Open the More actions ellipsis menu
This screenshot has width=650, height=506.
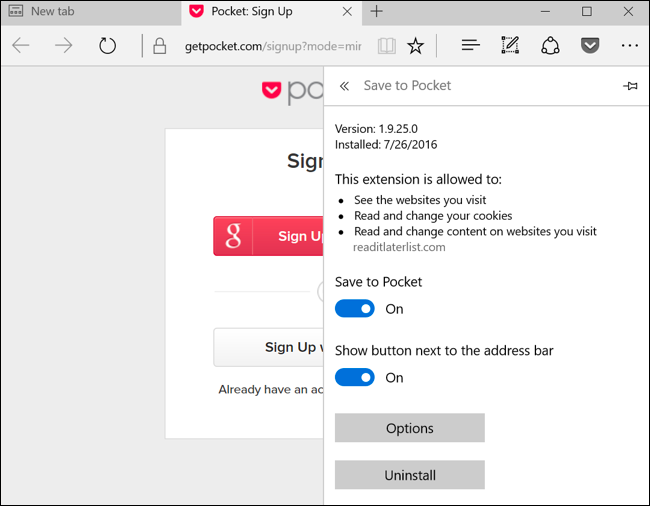[630, 45]
